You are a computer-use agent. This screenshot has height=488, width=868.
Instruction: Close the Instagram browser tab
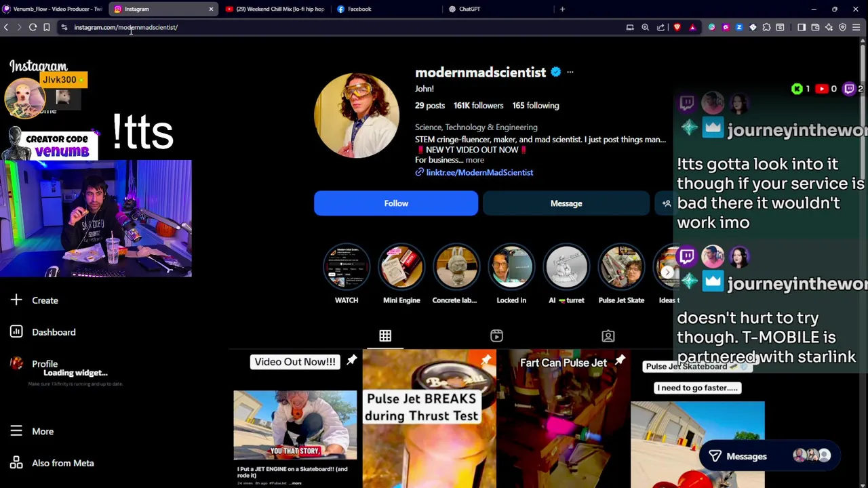click(x=211, y=9)
